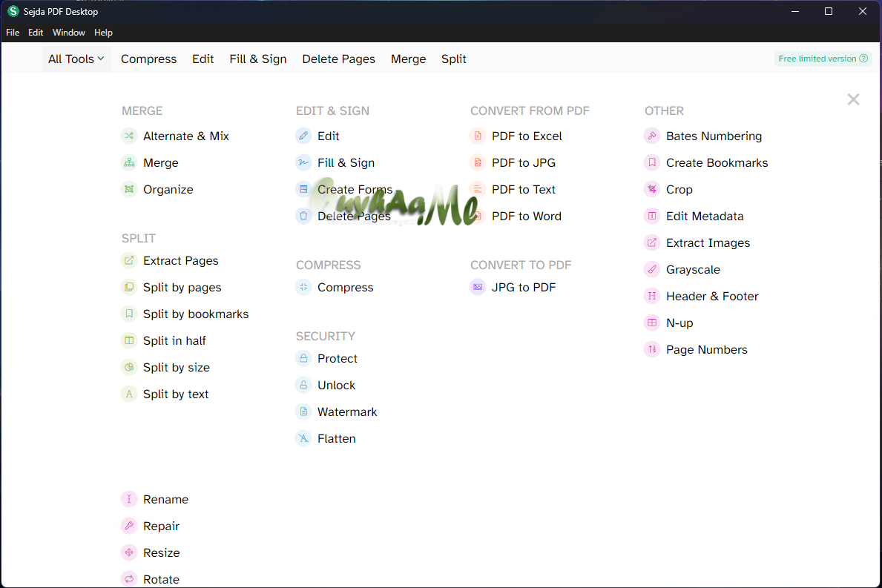Select Fill & Sign in top toolbar
This screenshot has height=588, width=882.
point(257,59)
